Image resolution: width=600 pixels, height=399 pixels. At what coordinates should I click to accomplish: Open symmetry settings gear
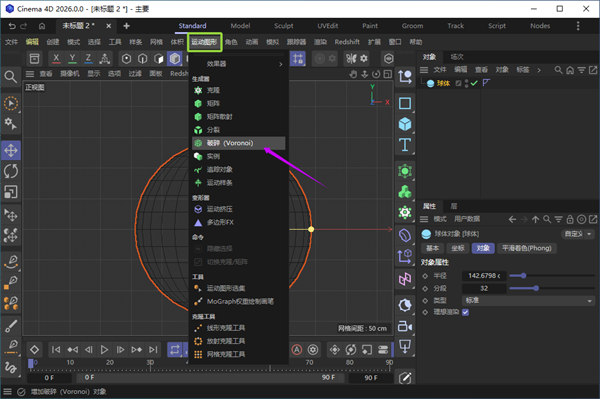[x=364, y=59]
